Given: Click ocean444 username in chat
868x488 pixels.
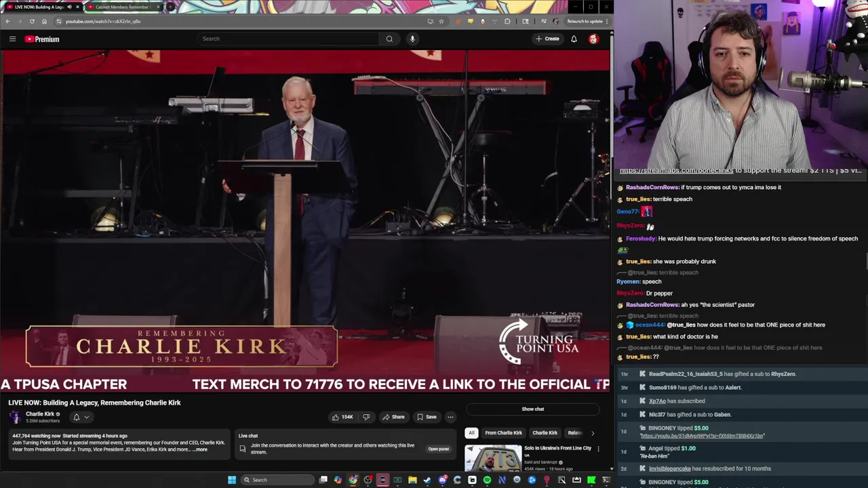Looking at the screenshot, I should 650,325.
